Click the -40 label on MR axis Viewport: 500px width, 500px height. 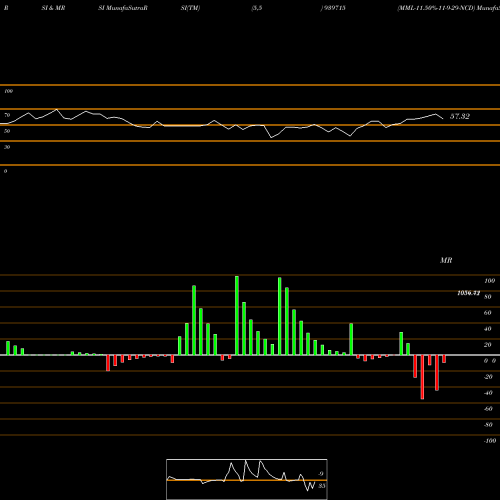(488, 393)
